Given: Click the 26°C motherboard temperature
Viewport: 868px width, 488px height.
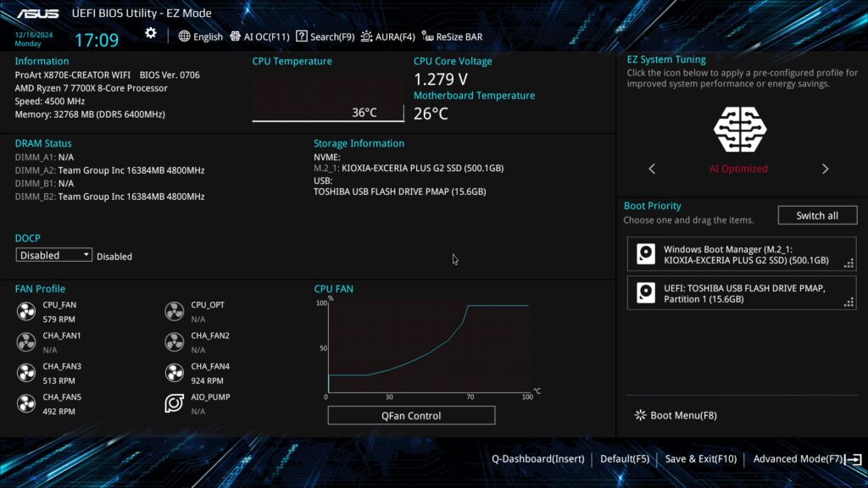Looking at the screenshot, I should [431, 114].
